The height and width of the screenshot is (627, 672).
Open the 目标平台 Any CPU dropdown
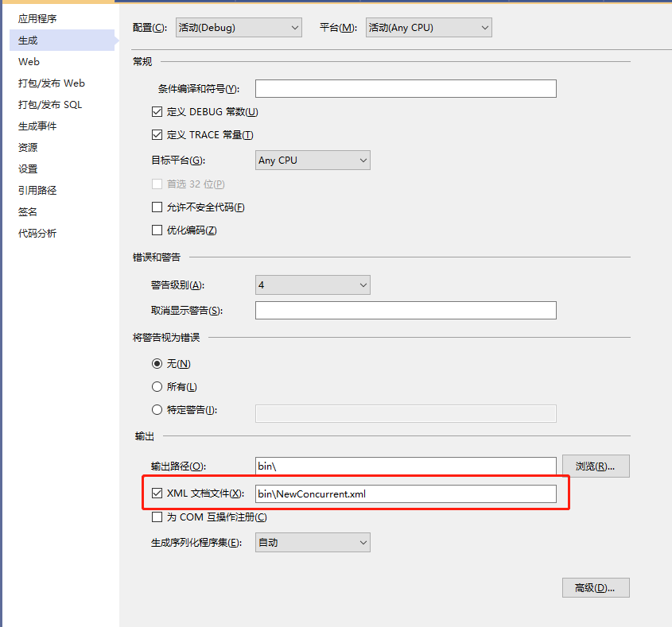tap(313, 161)
